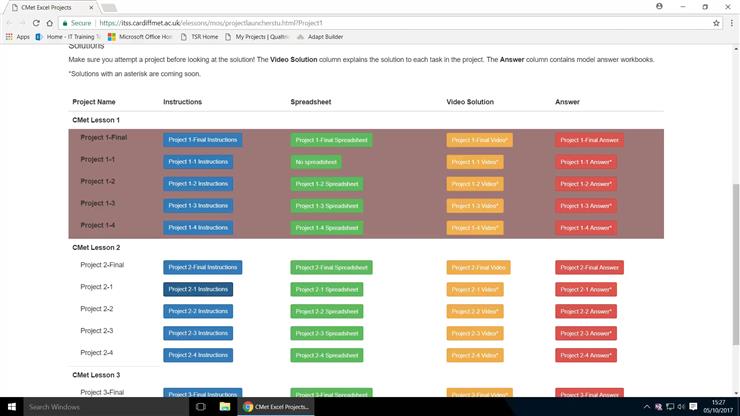
Task: Click the CMet Lesson 1 heading
Action: (96, 120)
